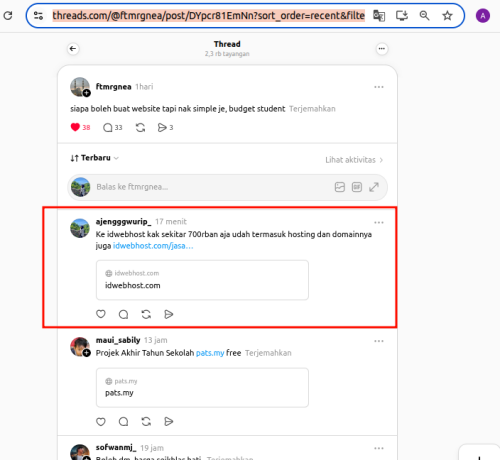
Task: Like the ajengggwurip_ reply
Action: point(101,314)
